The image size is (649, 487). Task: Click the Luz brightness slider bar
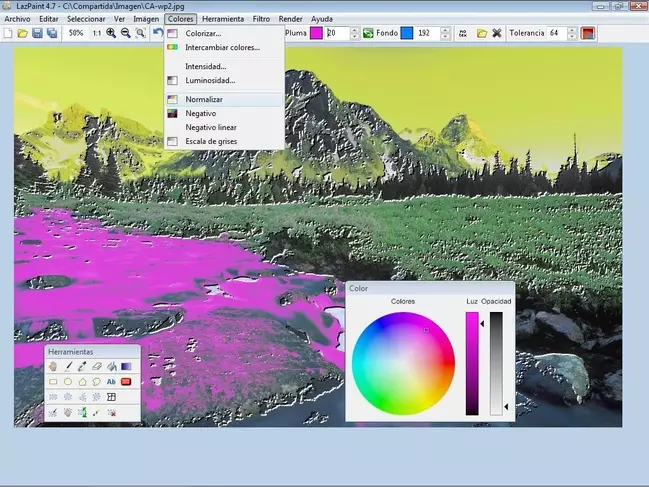(472, 363)
